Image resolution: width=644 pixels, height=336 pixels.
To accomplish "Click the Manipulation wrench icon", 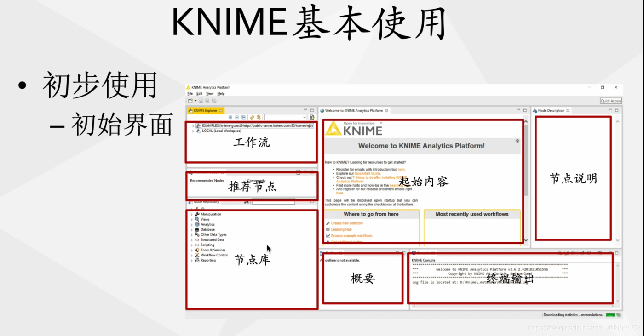I will [197, 214].
